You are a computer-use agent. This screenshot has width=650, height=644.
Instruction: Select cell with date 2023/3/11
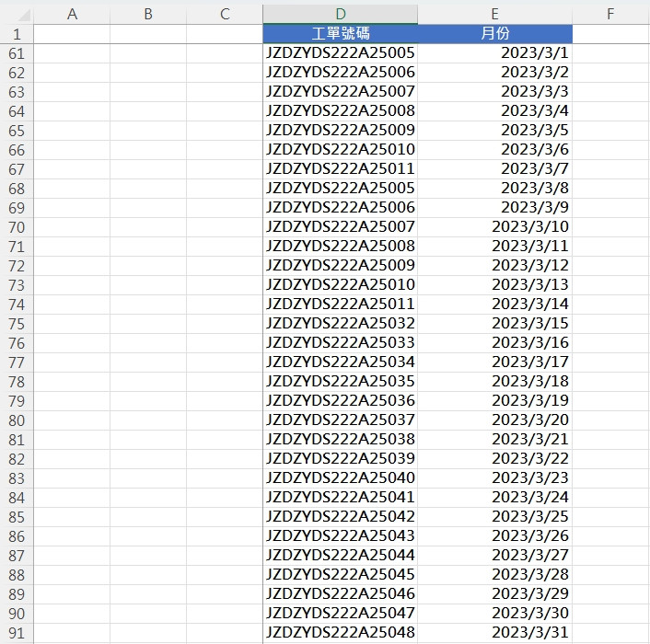pos(495,247)
